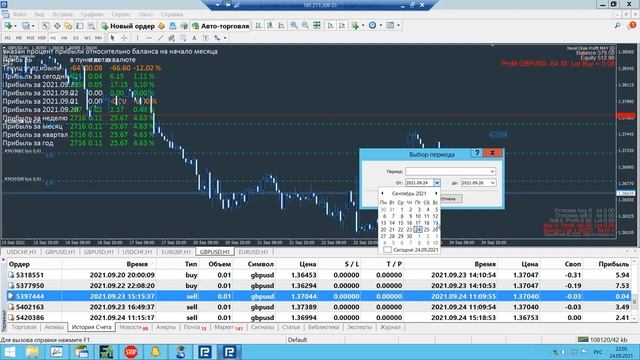
Task: Click the New Order (Новый ордер) button
Action: point(128,26)
